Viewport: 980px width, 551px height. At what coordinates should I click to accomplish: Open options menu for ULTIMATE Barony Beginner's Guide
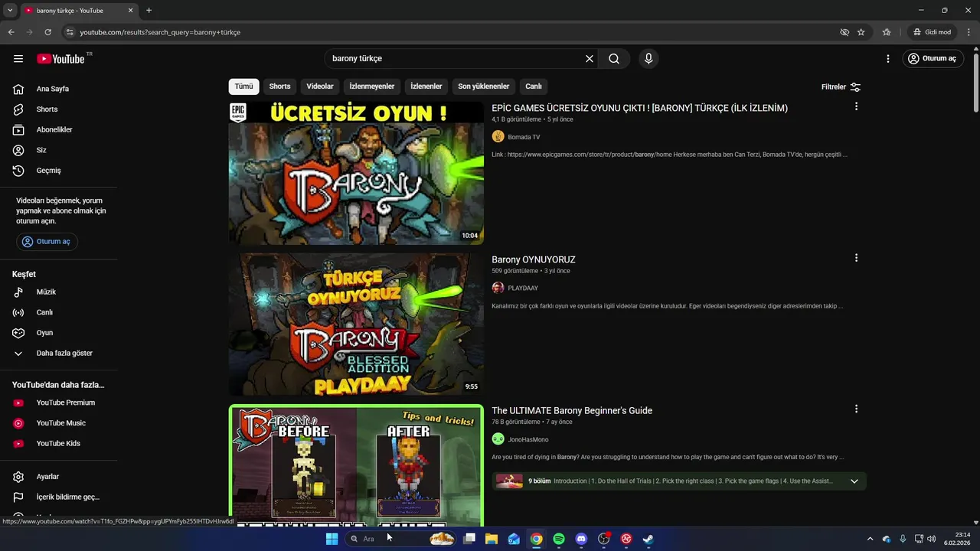tap(856, 409)
